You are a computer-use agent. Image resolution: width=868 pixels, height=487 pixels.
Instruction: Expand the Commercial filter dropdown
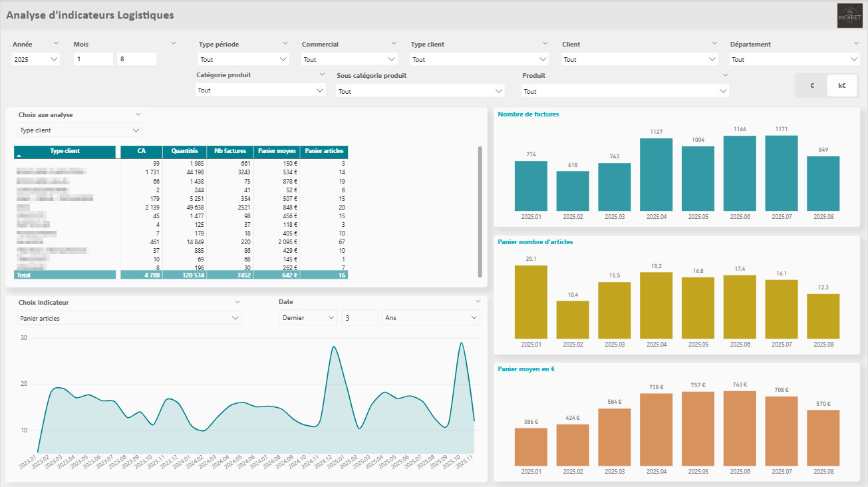tap(349, 59)
